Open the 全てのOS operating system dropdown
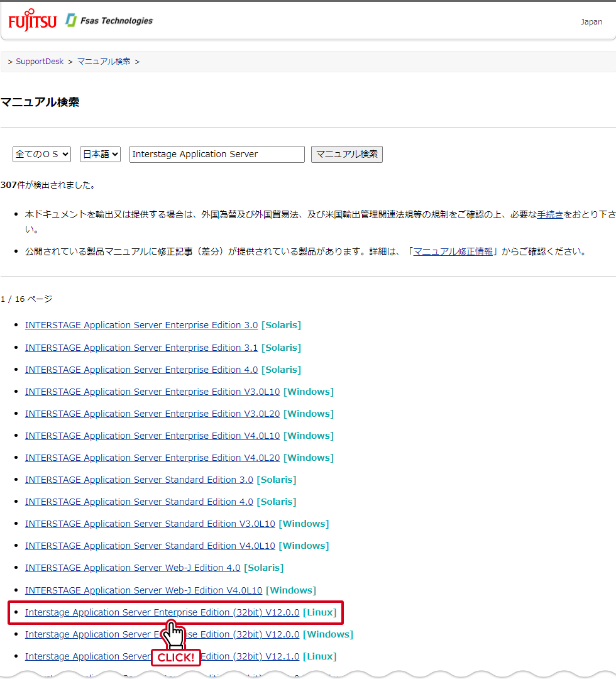The height and width of the screenshot is (679, 616). pyautogui.click(x=41, y=154)
